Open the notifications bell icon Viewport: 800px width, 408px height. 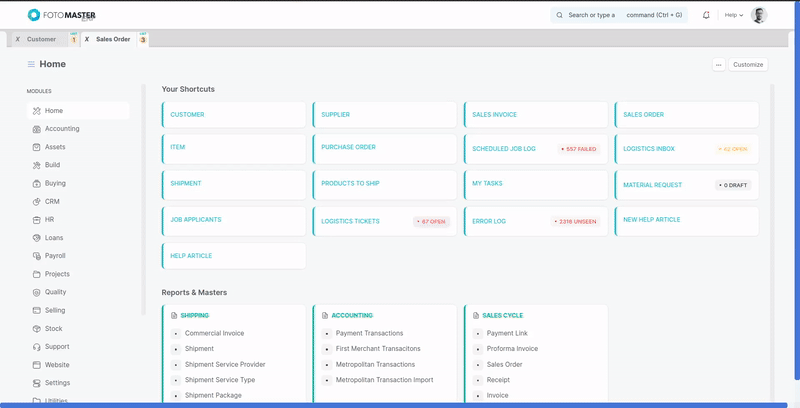click(706, 15)
